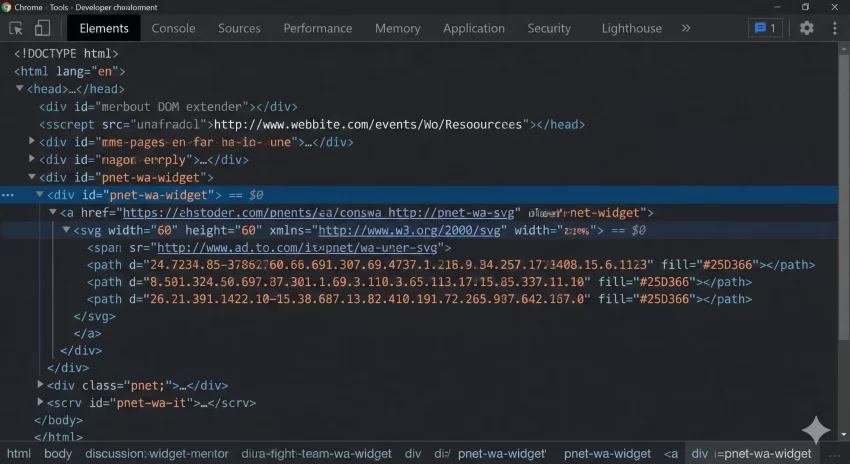Click the Chrome logo in title bar
The height and width of the screenshot is (464, 850).
pyautogui.click(x=6, y=7)
